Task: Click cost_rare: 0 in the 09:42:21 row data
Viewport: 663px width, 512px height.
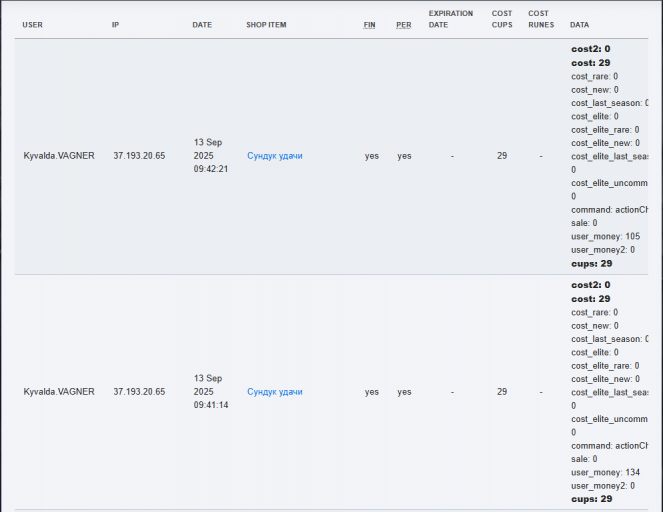Action: pyautogui.click(x=595, y=77)
